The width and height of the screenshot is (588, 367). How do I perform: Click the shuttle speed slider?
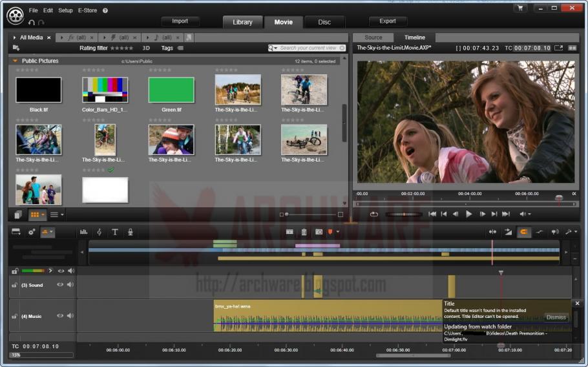click(404, 214)
